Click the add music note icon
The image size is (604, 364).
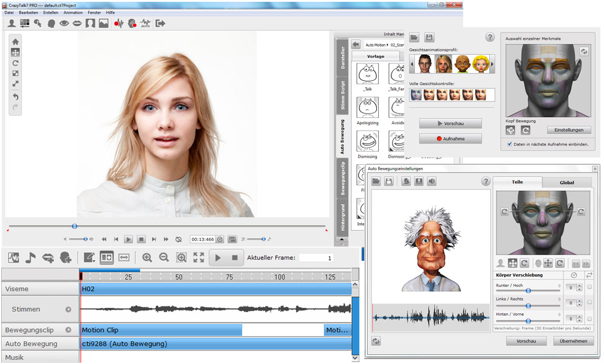(x=30, y=258)
